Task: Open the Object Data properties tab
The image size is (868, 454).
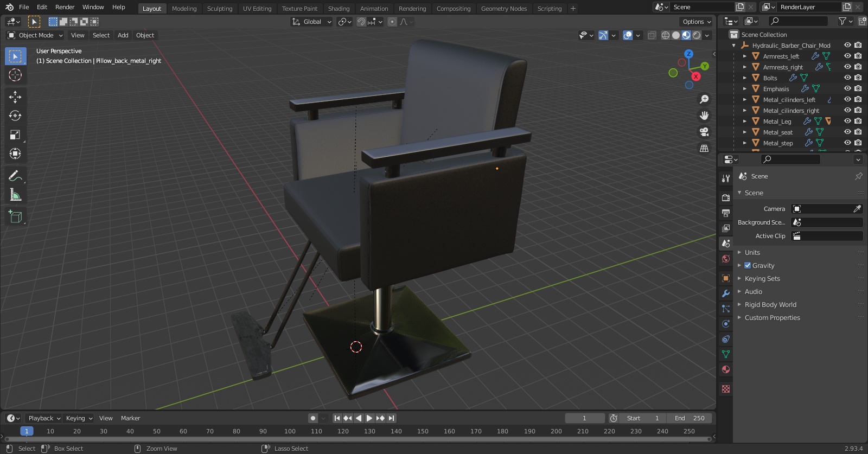Action: click(726, 354)
